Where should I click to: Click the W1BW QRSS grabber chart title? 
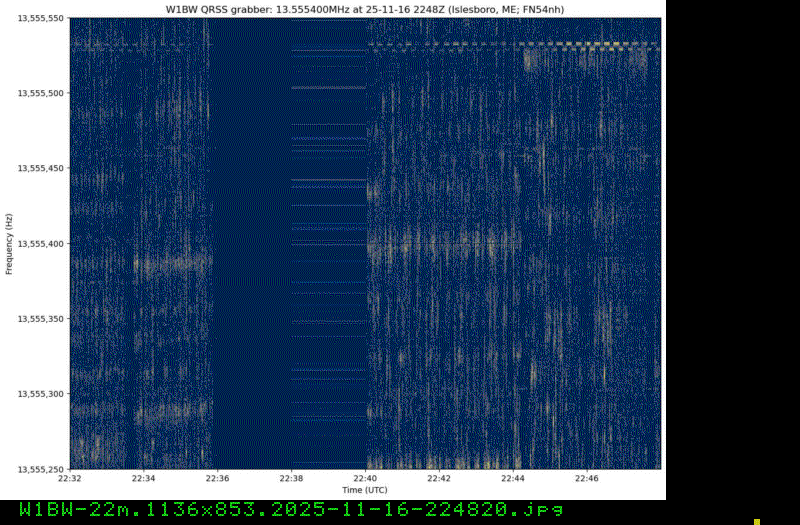pos(365,8)
